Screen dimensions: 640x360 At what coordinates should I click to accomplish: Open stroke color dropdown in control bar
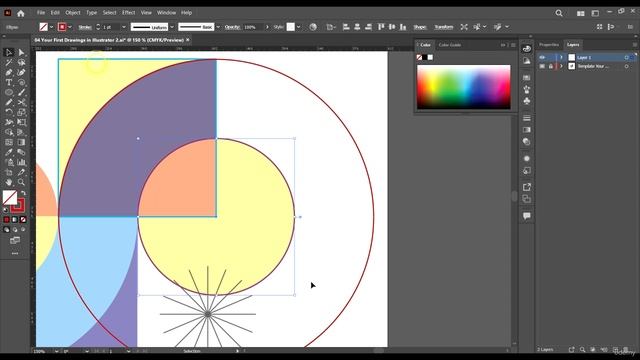coord(70,27)
